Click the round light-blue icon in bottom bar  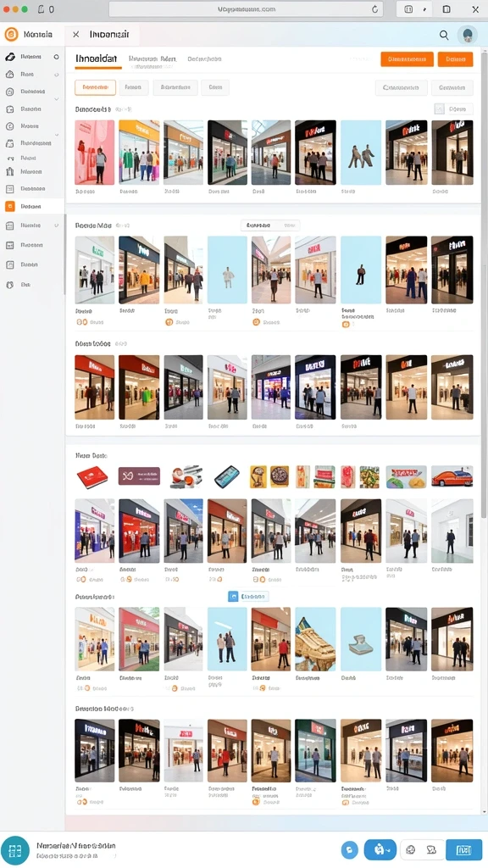click(x=349, y=849)
